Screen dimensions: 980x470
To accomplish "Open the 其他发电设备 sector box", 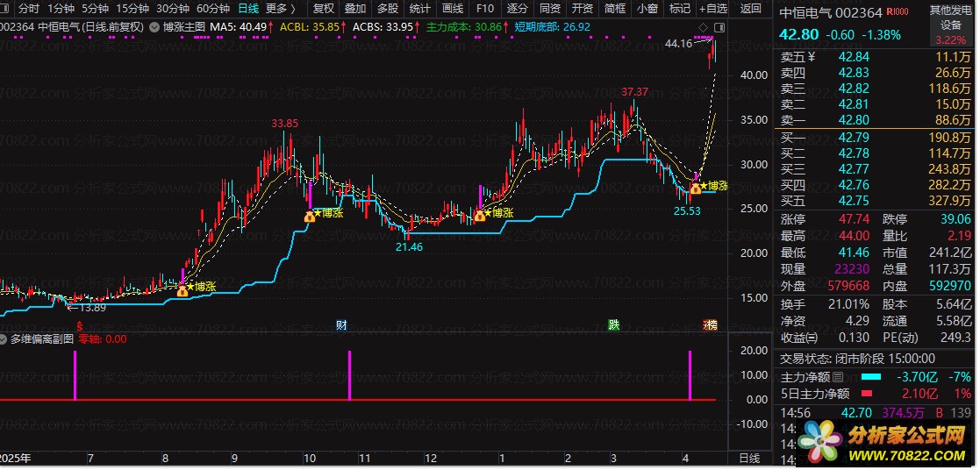I will (951, 25).
